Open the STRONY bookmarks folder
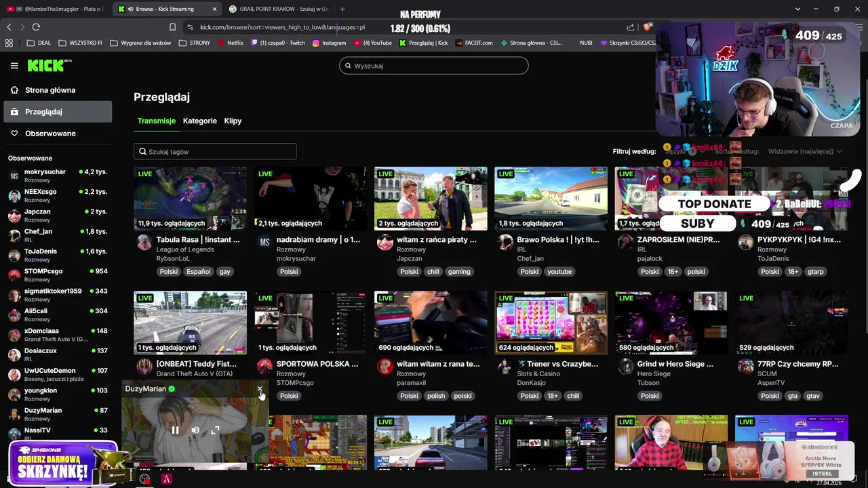Image resolution: width=868 pixels, height=488 pixels. point(195,43)
